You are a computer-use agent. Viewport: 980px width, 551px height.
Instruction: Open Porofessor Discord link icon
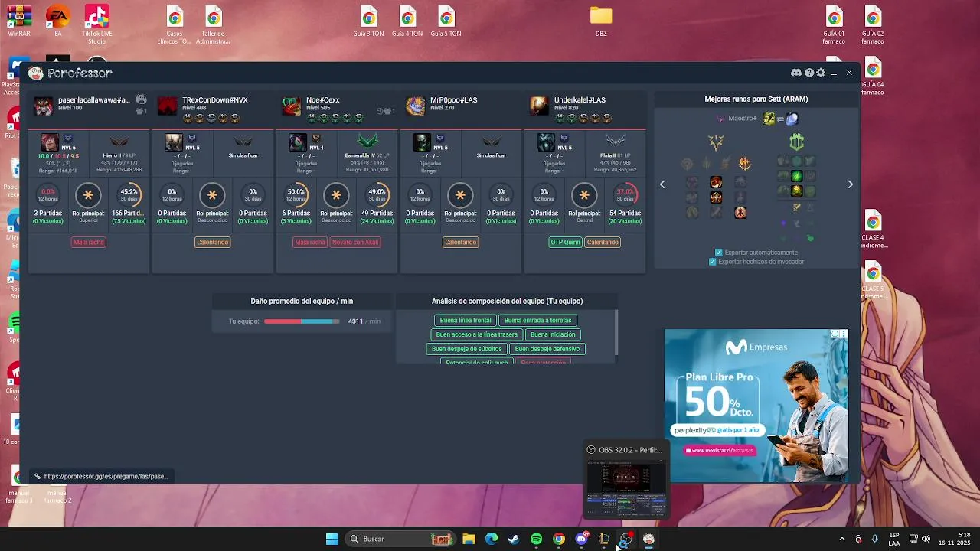point(795,73)
